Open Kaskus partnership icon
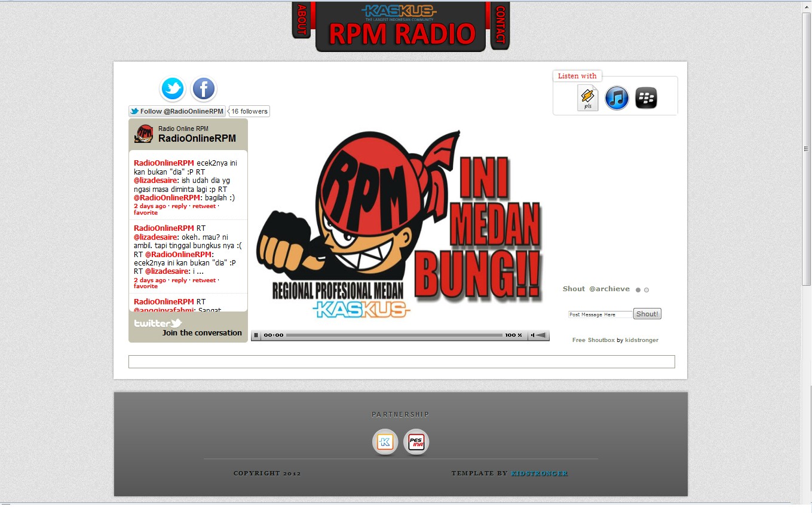 point(385,442)
